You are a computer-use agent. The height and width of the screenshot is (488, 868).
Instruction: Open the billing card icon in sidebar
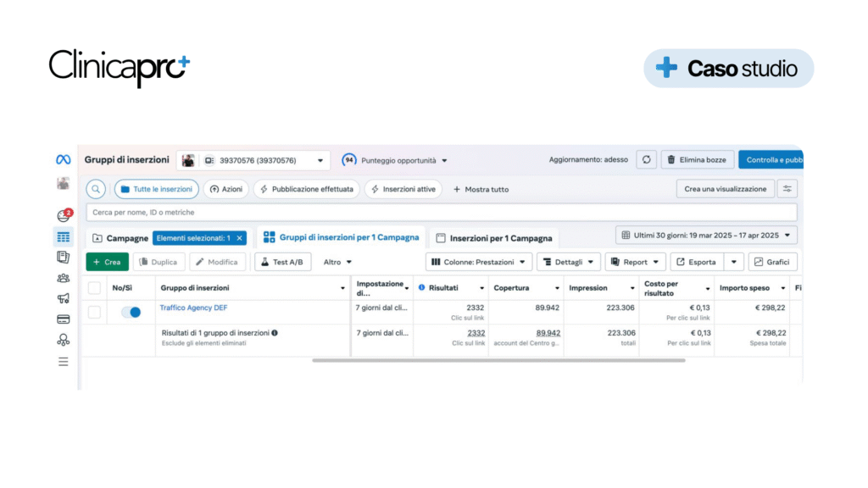click(x=63, y=319)
